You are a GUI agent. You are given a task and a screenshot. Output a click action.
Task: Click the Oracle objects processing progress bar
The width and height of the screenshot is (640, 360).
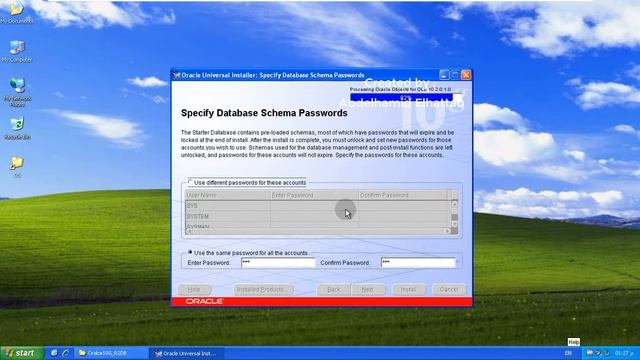coord(406,97)
